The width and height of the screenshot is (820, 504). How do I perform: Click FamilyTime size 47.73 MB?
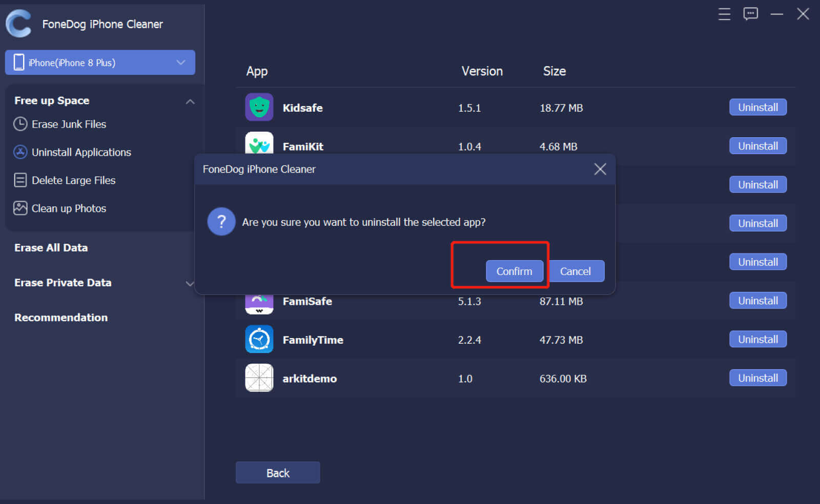pos(561,340)
